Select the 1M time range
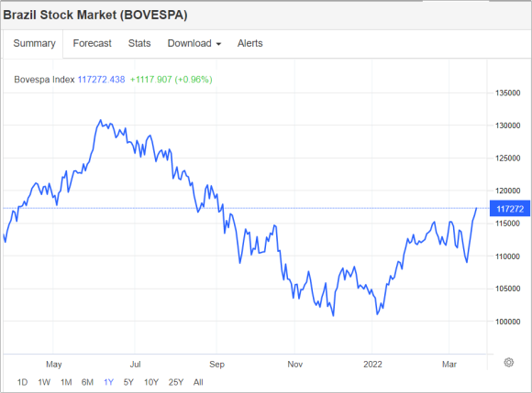 (x=66, y=382)
